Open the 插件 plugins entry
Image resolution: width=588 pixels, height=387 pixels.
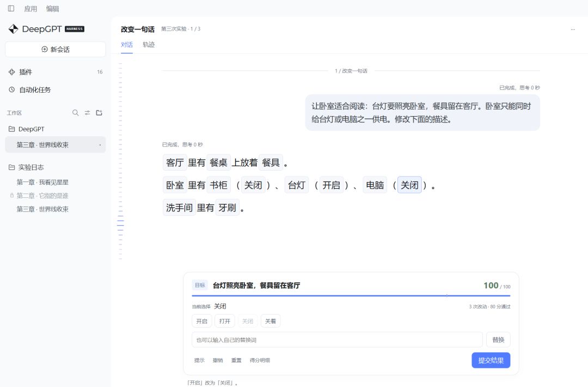coord(56,72)
